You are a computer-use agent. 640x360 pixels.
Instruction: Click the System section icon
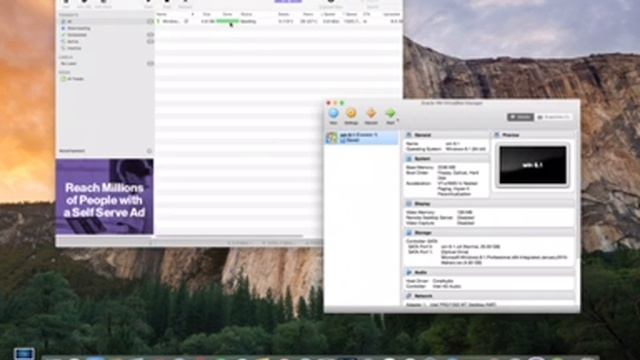409,158
